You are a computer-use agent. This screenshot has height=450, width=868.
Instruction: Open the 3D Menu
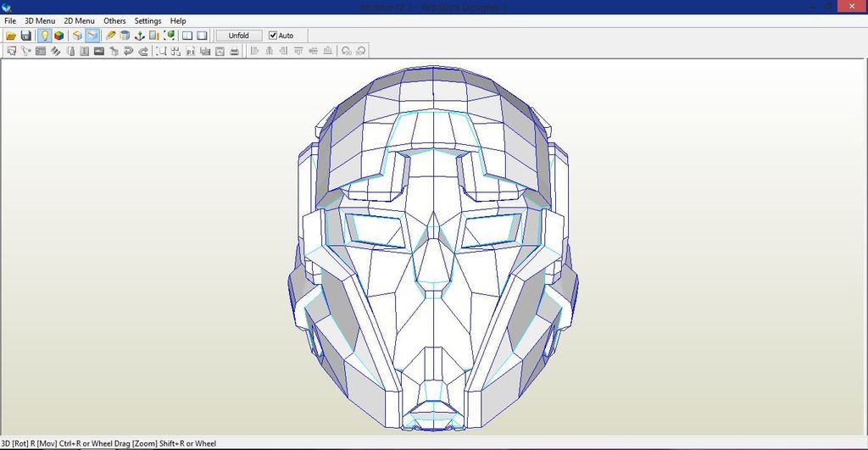[40, 20]
